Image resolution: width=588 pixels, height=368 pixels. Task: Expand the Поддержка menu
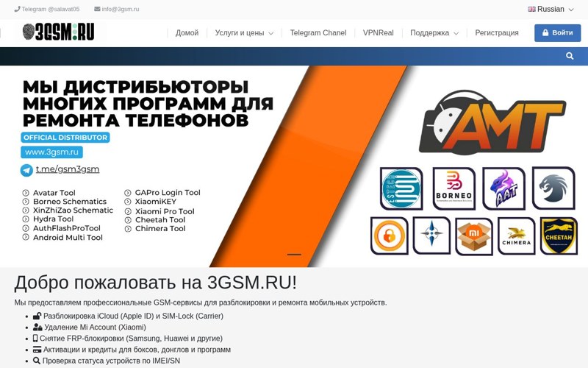(x=434, y=32)
